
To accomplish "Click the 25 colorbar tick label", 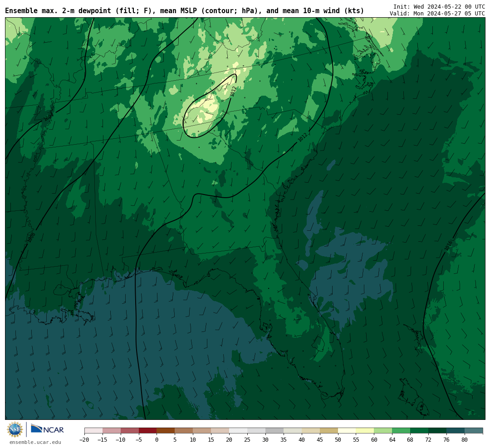I will coord(247,440).
